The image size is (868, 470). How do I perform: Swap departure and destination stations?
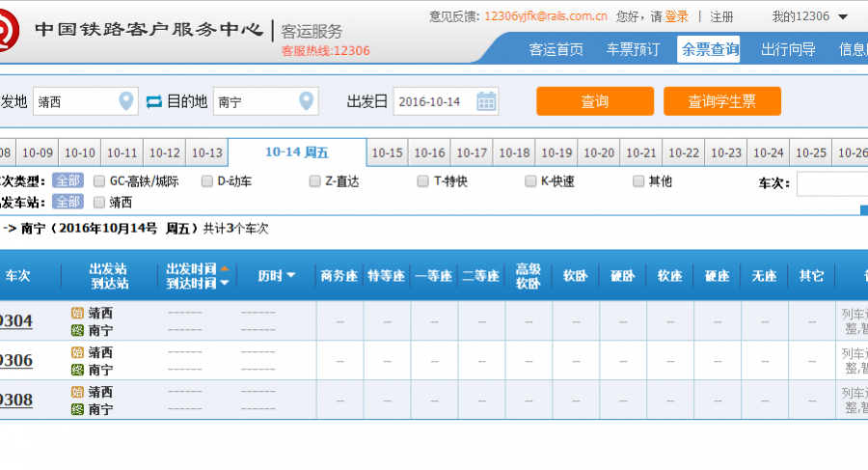pos(154,101)
